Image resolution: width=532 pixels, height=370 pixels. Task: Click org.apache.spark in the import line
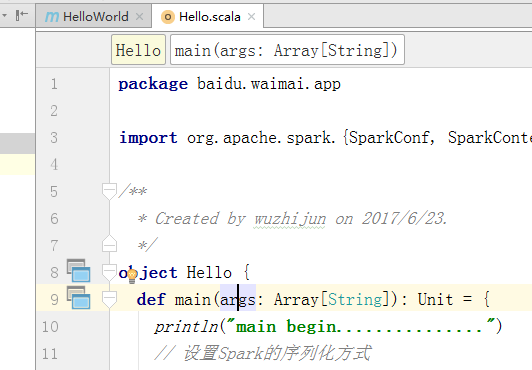coord(260,138)
